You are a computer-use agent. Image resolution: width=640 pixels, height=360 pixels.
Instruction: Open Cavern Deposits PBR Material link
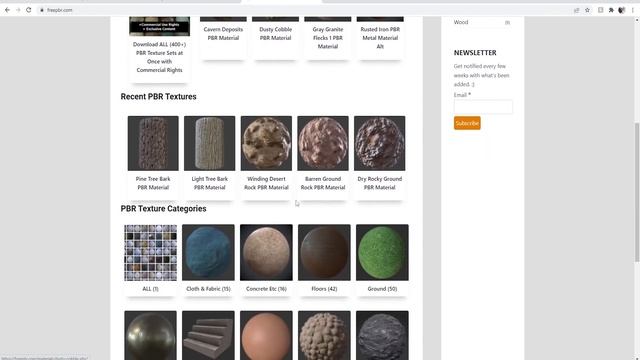coord(223,33)
